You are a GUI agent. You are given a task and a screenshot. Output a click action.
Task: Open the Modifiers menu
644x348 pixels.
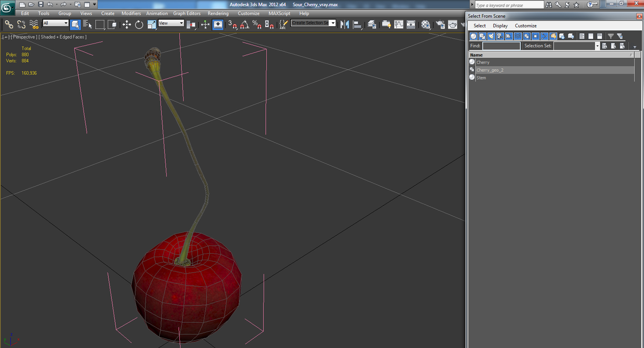[x=131, y=13]
